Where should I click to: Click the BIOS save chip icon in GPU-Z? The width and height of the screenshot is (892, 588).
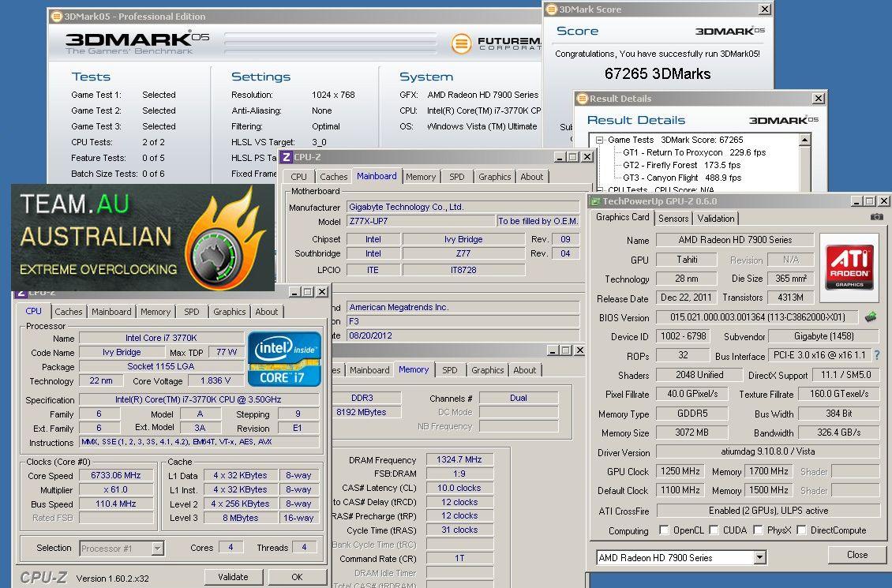click(871, 316)
